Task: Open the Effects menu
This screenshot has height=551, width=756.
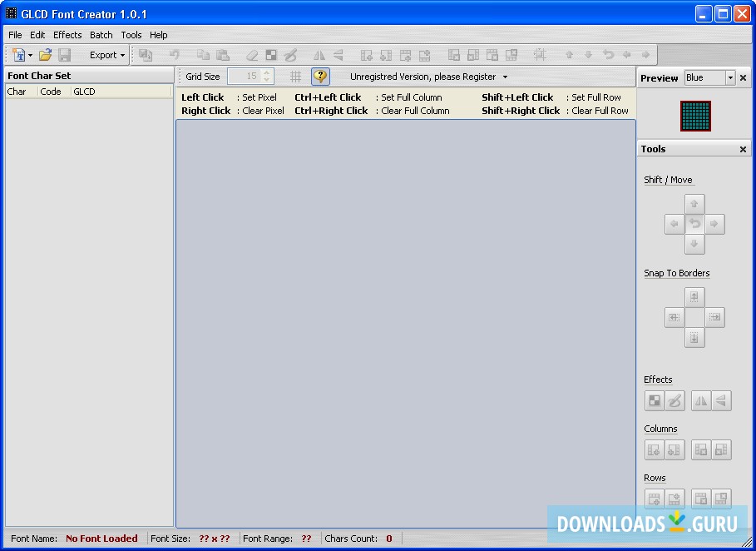Action: tap(67, 35)
